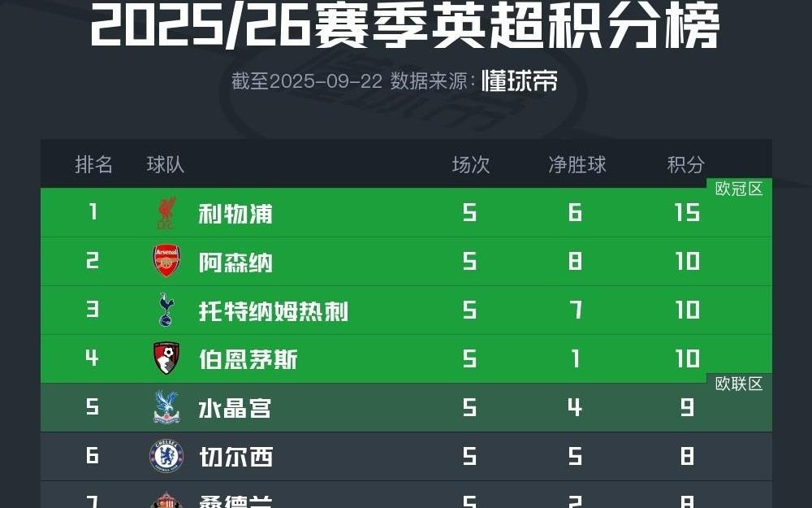
Task: Click the 切尔西 team name
Action: tap(235, 457)
